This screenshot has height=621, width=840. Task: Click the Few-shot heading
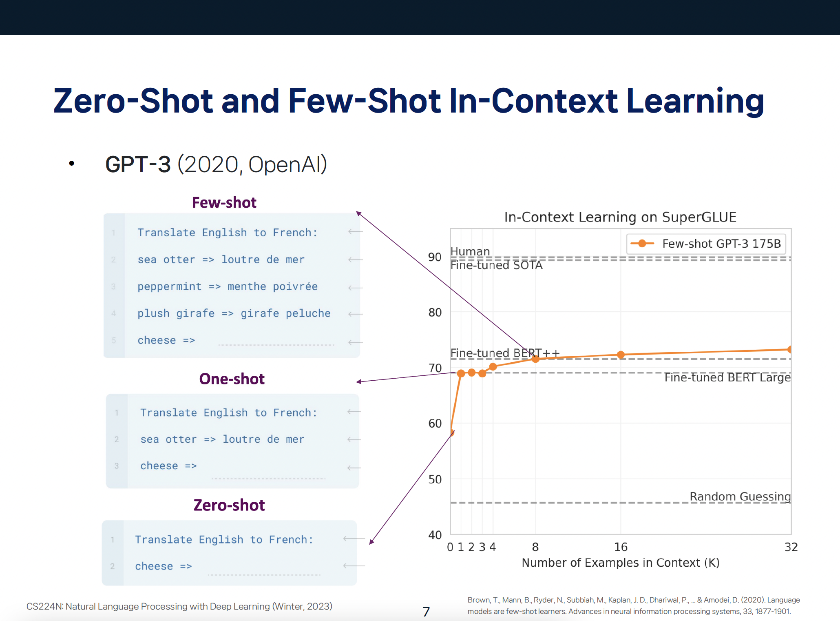(224, 203)
